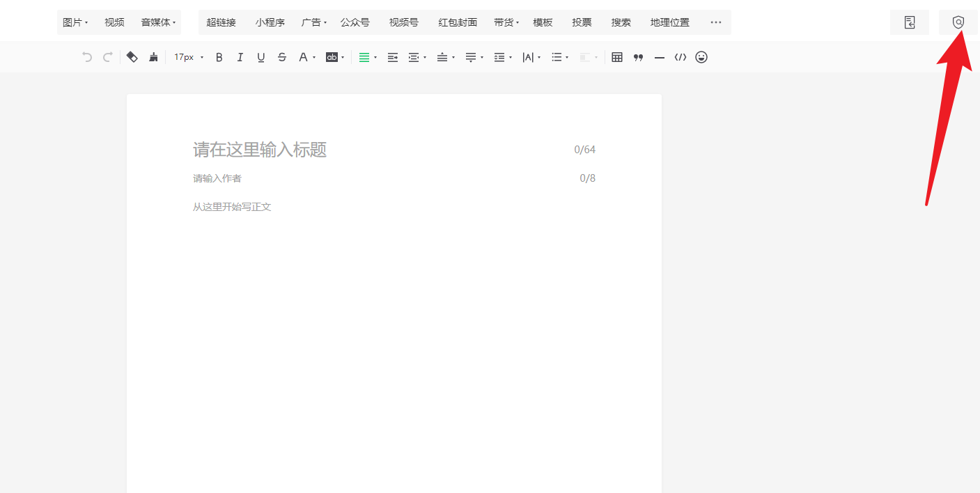980x493 pixels.
Task: Toggle bold formatting
Action: click(x=219, y=57)
